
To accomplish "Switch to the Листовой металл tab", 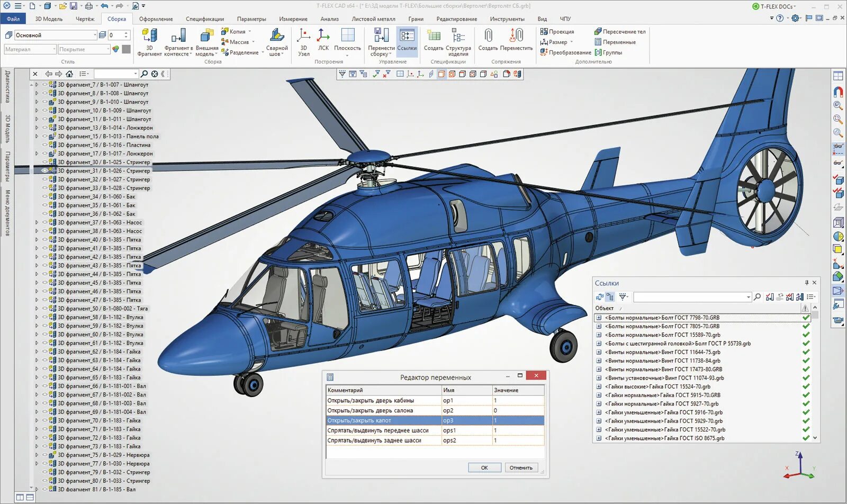I will pos(373,19).
